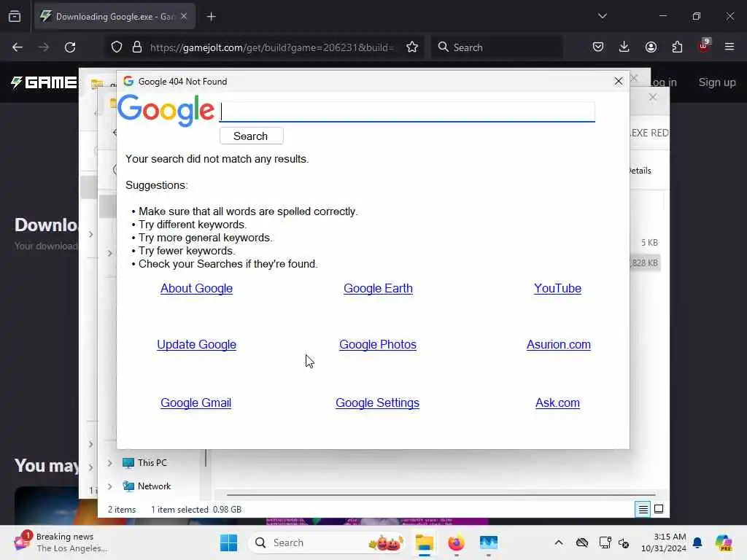Open Breaking news widget
747x560 pixels.
tap(61, 542)
